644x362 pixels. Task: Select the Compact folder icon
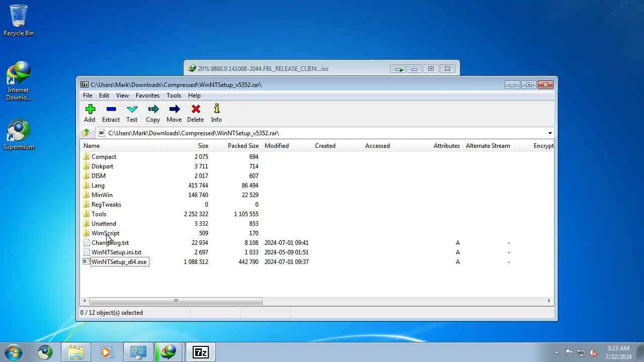click(87, 157)
